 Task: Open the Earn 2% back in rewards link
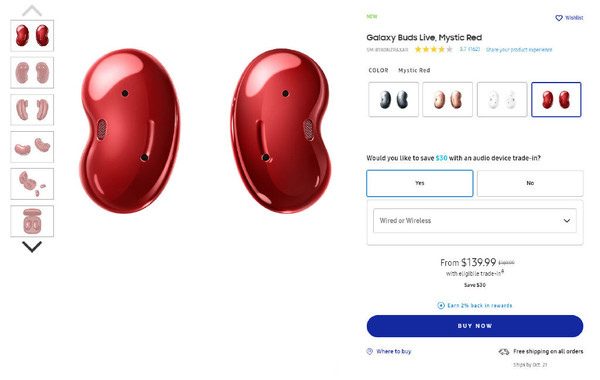pyautogui.click(x=479, y=305)
